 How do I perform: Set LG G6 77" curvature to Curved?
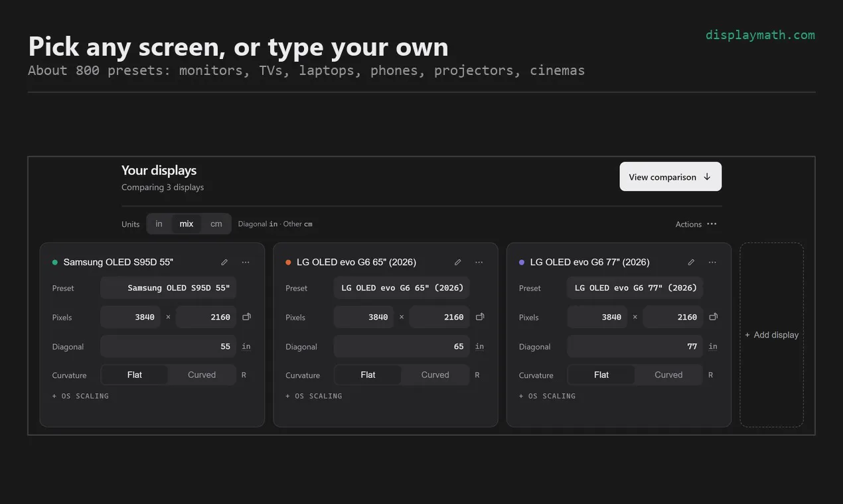click(x=668, y=375)
